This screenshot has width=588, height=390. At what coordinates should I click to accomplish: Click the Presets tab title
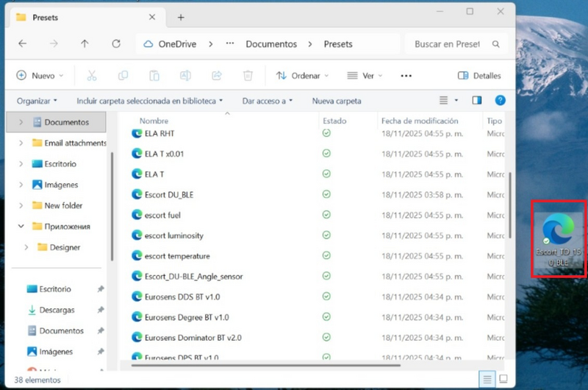[45, 17]
